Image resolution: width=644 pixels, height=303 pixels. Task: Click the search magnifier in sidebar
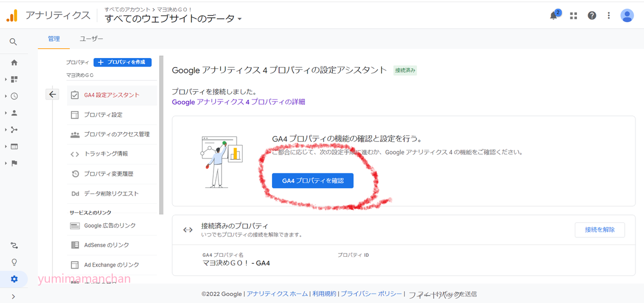click(13, 42)
